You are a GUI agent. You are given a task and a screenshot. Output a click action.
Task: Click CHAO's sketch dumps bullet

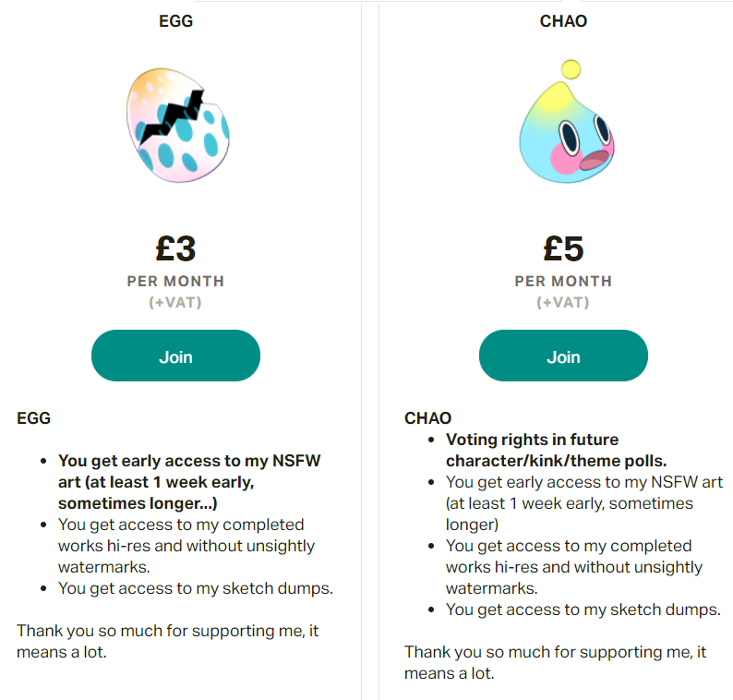583,609
